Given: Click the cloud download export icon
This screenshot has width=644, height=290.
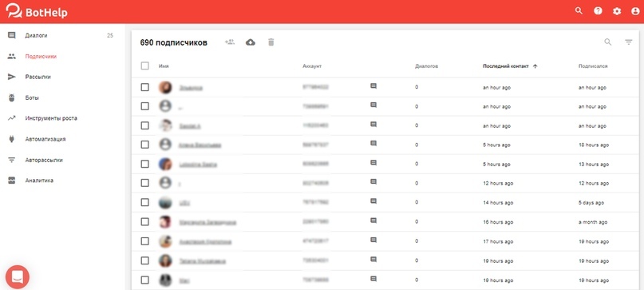Looking at the screenshot, I should [x=250, y=42].
